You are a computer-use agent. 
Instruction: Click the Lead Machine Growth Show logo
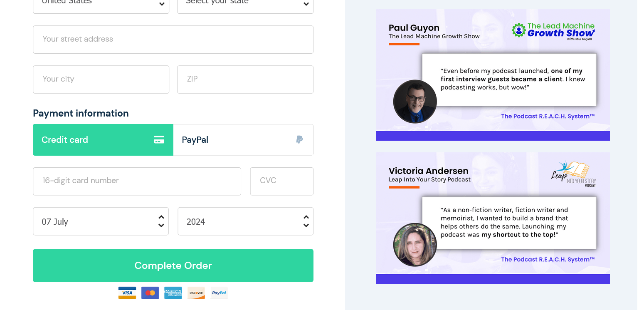coord(553,31)
